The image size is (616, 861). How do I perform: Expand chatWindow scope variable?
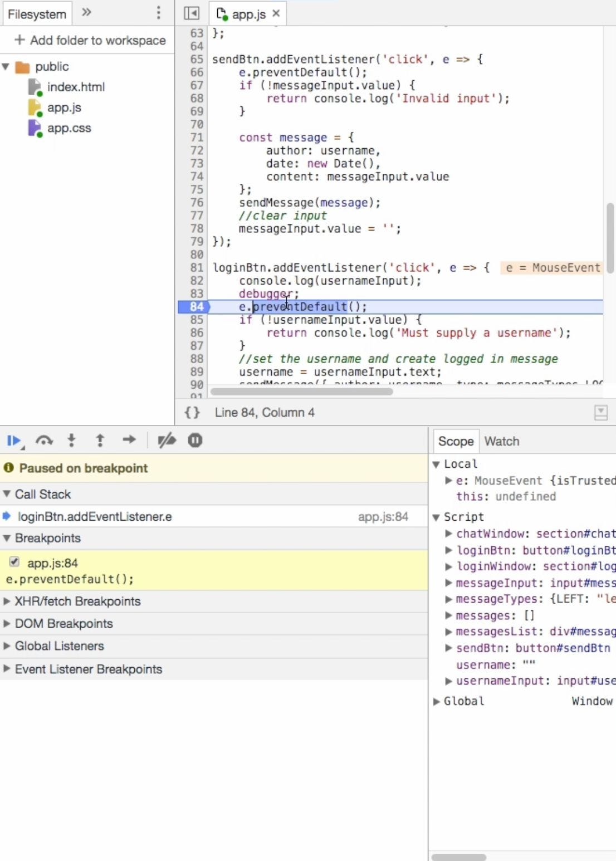point(448,534)
